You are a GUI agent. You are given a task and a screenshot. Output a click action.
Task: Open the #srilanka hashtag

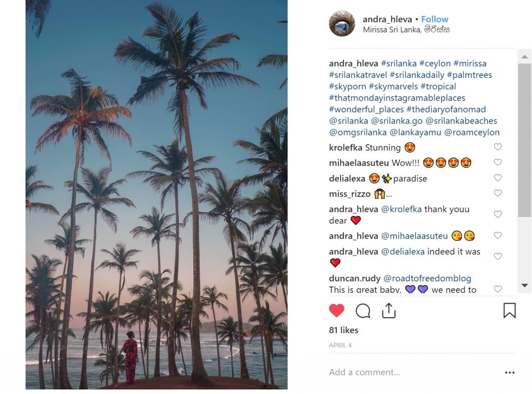398,63
